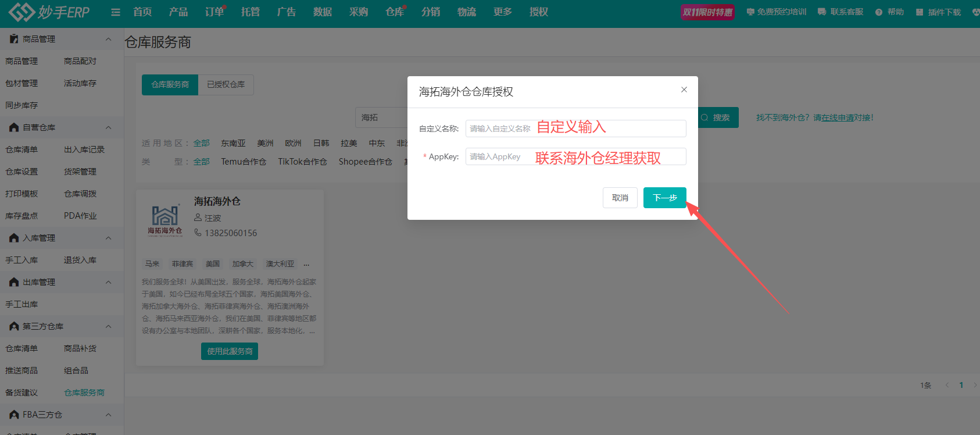Toggle the sidebar hamburger menu icon

[116, 12]
